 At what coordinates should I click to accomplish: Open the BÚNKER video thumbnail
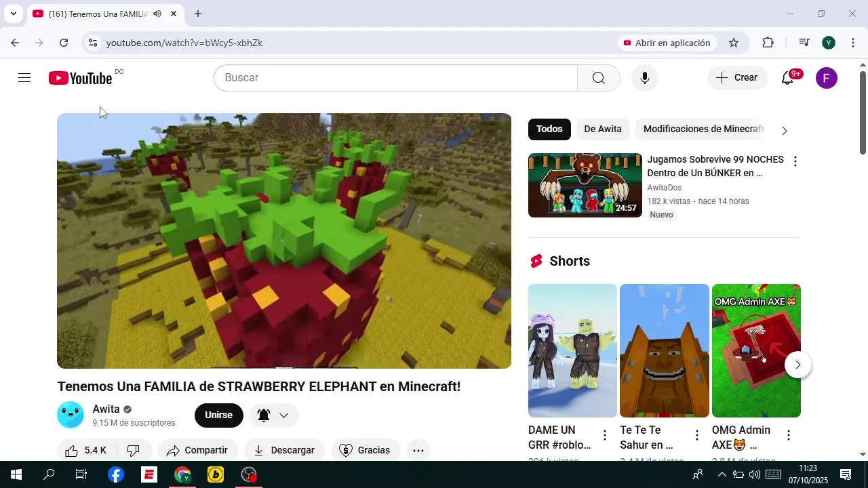click(585, 185)
